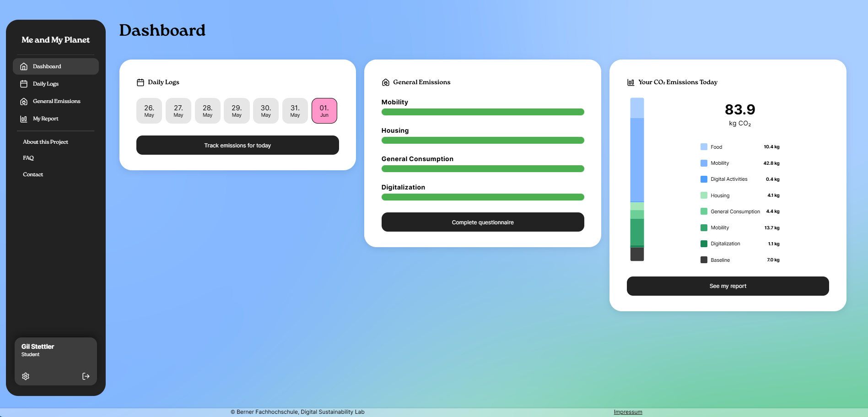Click the Housing progress bar
This screenshot has width=868, height=417.
pos(483,141)
